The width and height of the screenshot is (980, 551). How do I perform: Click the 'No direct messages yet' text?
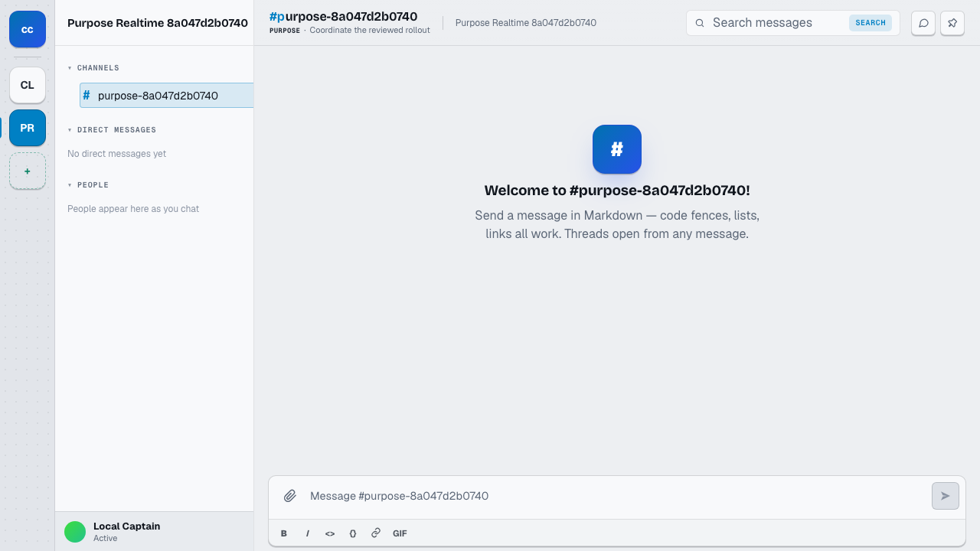pyautogui.click(x=116, y=154)
